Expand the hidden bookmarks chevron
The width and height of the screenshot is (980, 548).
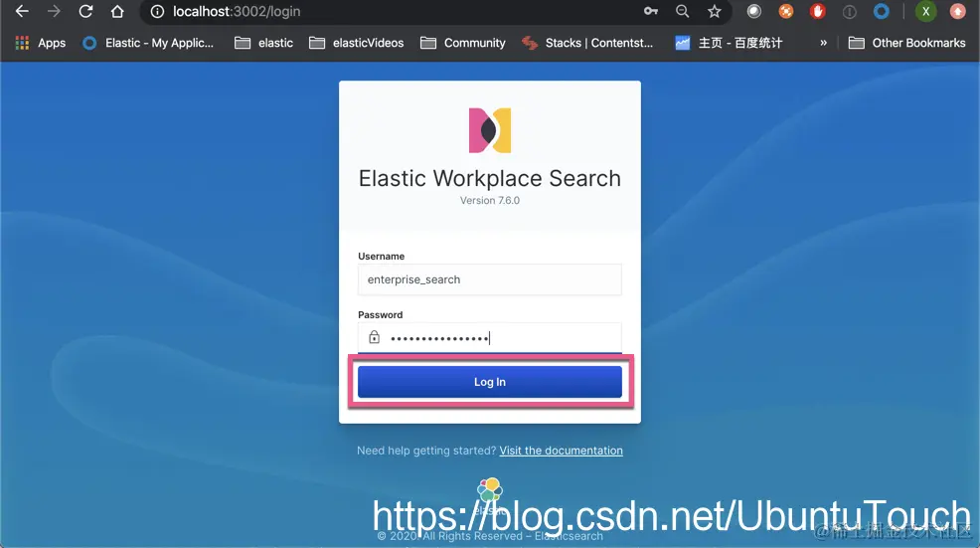(x=823, y=43)
